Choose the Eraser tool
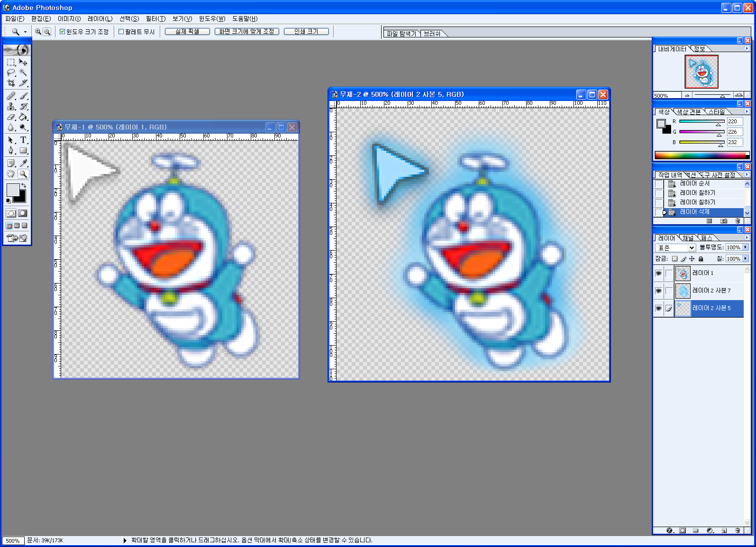 point(11,117)
